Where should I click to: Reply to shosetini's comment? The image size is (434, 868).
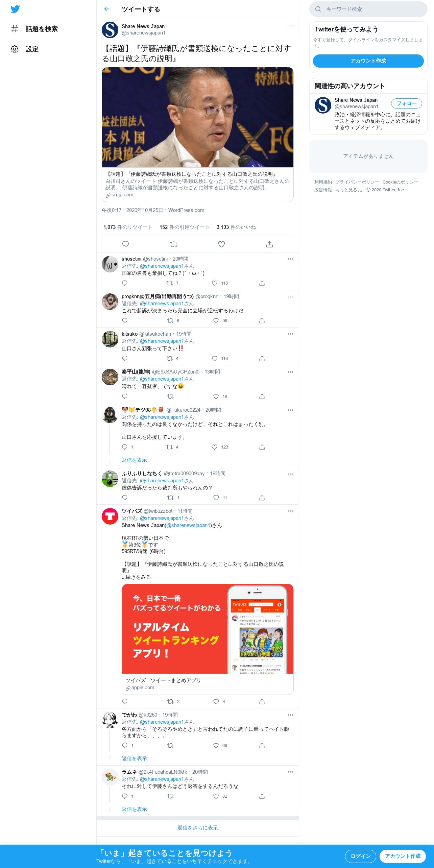(x=125, y=283)
